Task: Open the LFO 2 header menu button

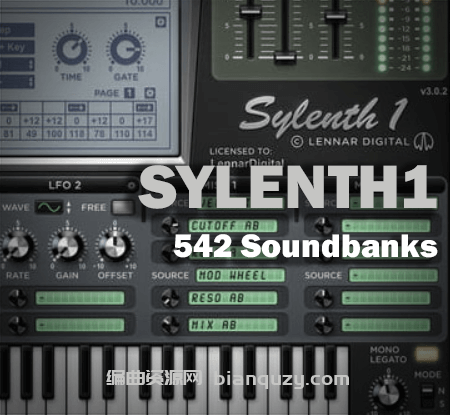Action: tap(132, 185)
